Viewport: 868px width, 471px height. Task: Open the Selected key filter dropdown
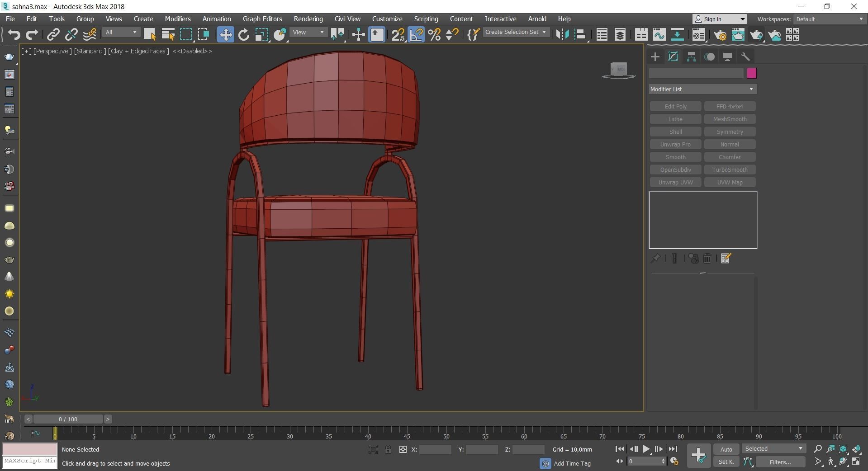tap(773, 449)
